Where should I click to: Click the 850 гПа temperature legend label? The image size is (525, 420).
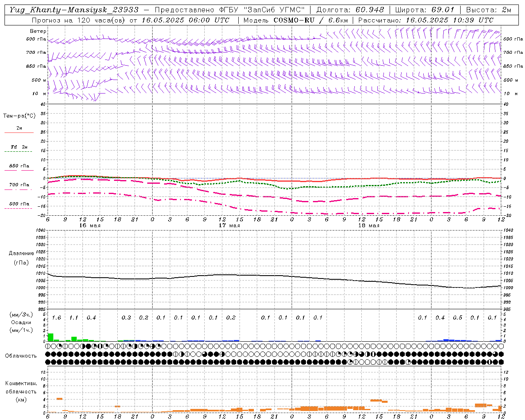pos(19,166)
